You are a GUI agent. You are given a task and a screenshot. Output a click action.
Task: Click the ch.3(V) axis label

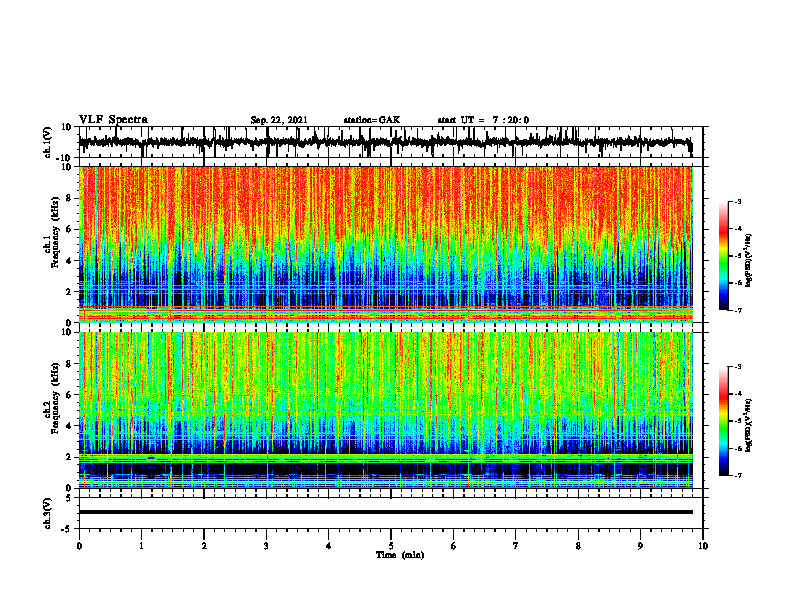[x=47, y=513]
